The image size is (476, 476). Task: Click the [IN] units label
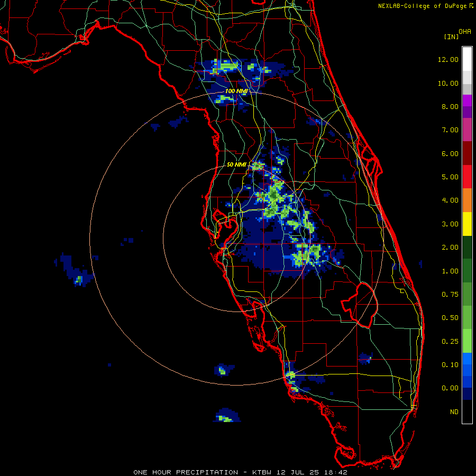click(x=451, y=36)
